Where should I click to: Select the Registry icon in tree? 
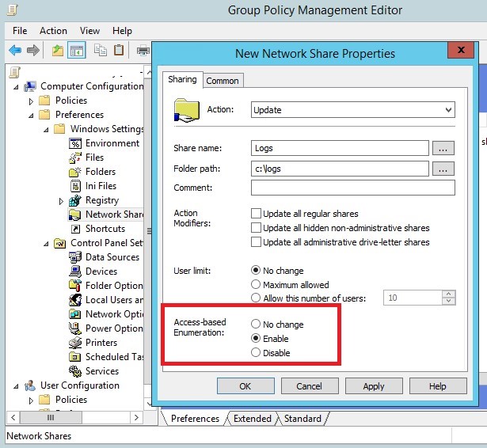(x=76, y=200)
